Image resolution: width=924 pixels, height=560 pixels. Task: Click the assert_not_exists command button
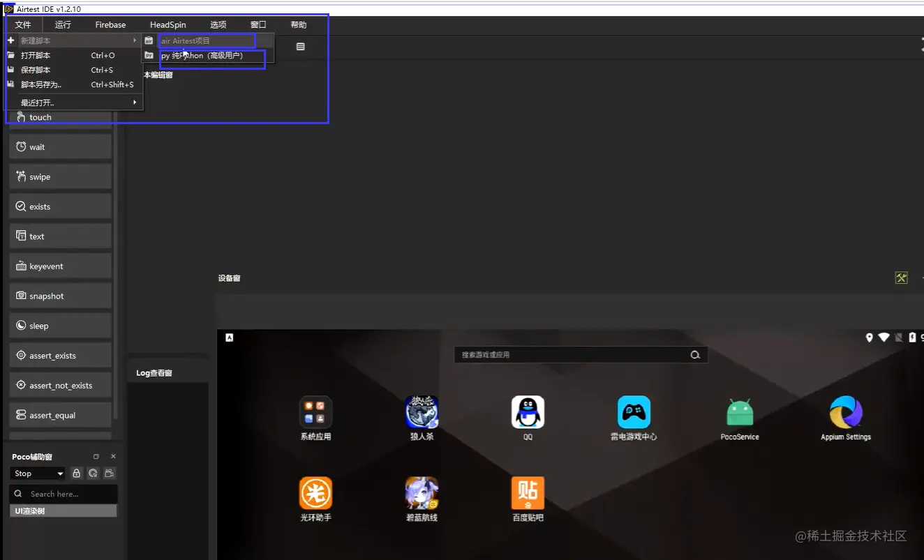[61, 385]
